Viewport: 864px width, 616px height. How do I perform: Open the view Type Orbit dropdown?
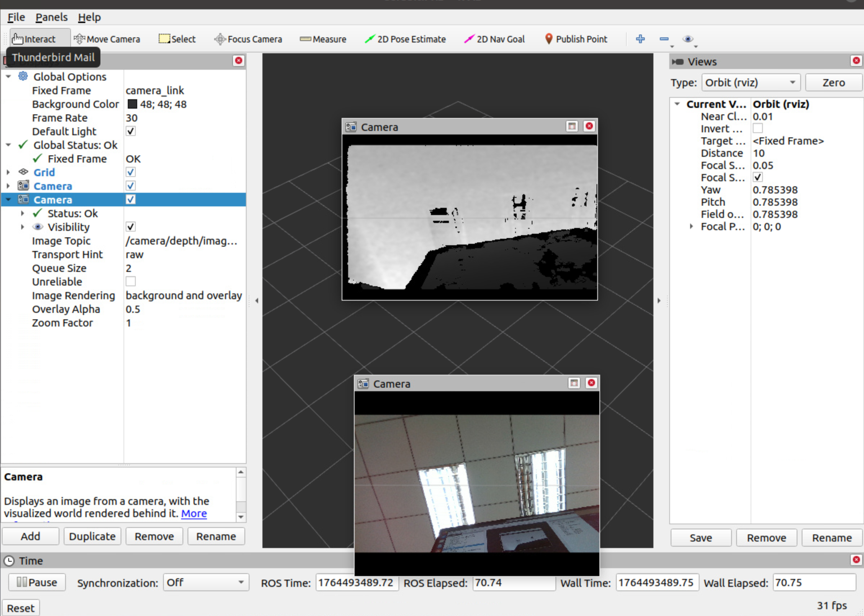coord(751,83)
